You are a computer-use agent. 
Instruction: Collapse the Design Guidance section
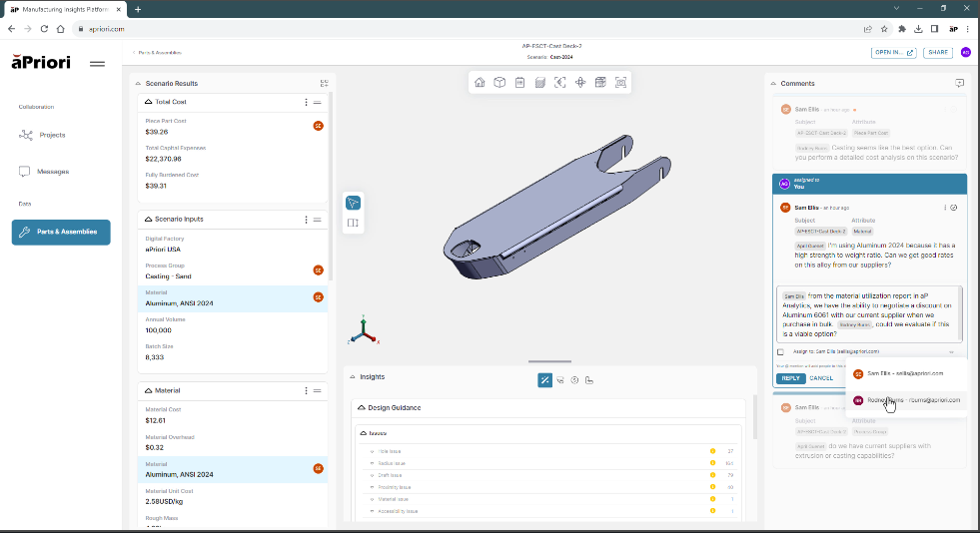pos(360,408)
